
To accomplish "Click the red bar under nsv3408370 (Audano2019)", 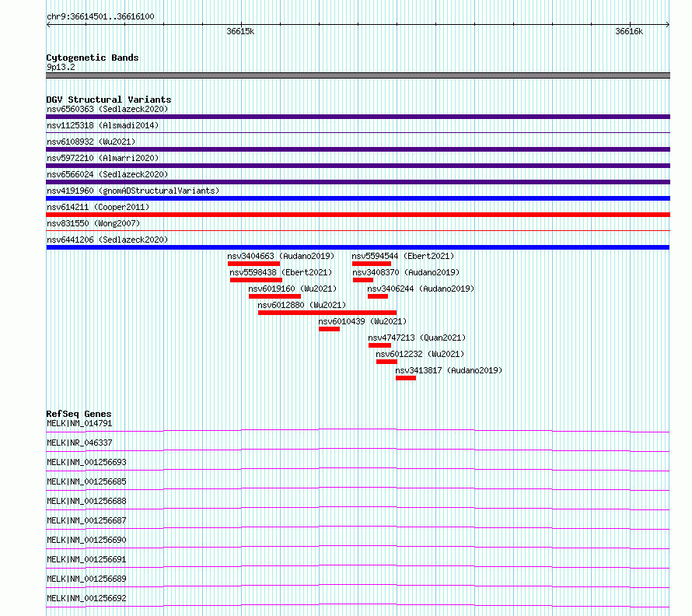I will tap(363, 280).
